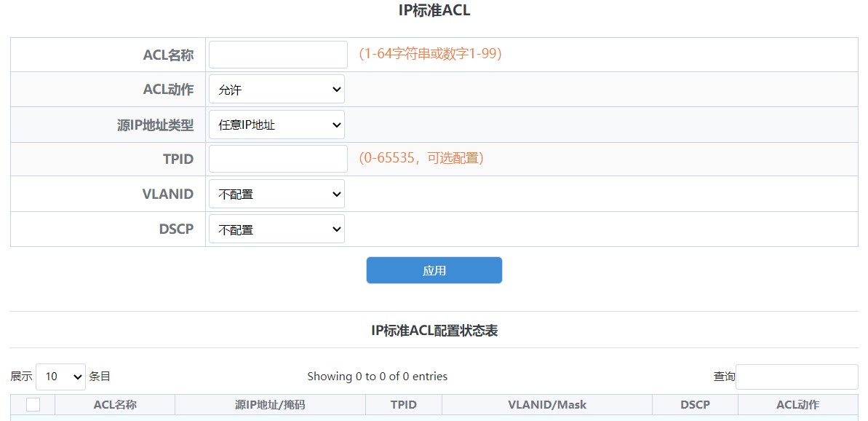The height and width of the screenshot is (421, 868).
Task: Sort table by TPID column header
Action: point(404,405)
